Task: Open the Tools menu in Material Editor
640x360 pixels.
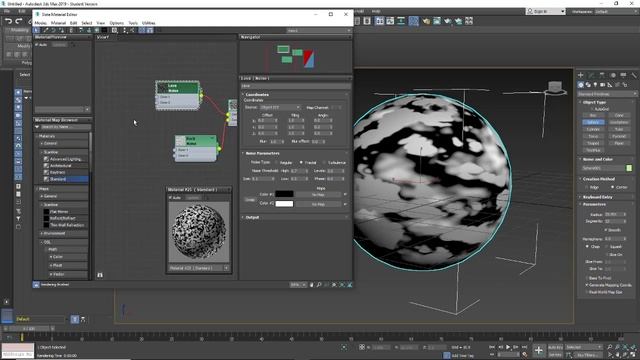Action: 133,23
